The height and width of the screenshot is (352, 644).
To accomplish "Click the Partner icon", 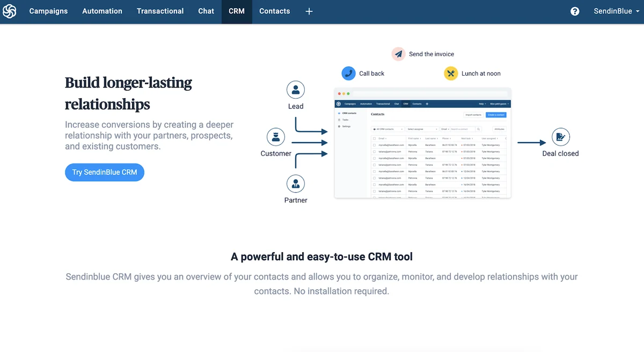I will click(296, 184).
